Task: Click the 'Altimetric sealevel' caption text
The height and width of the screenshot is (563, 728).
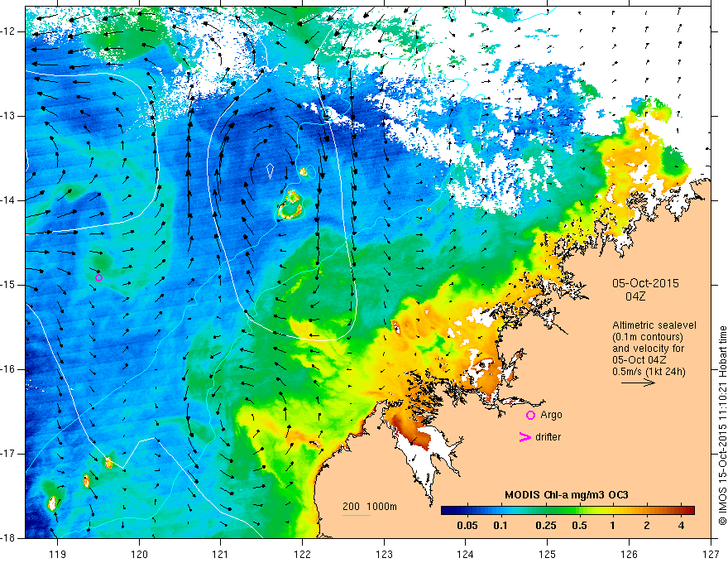Action: 654,325
